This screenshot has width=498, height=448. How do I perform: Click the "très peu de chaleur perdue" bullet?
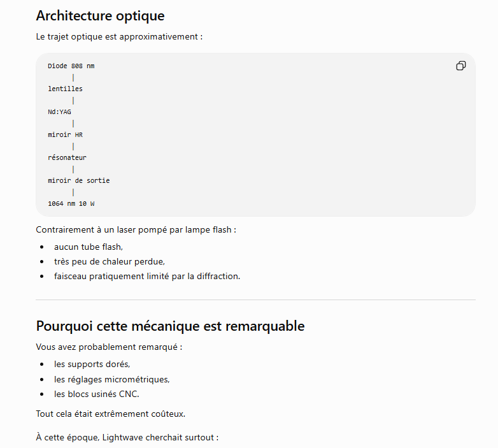pos(110,261)
